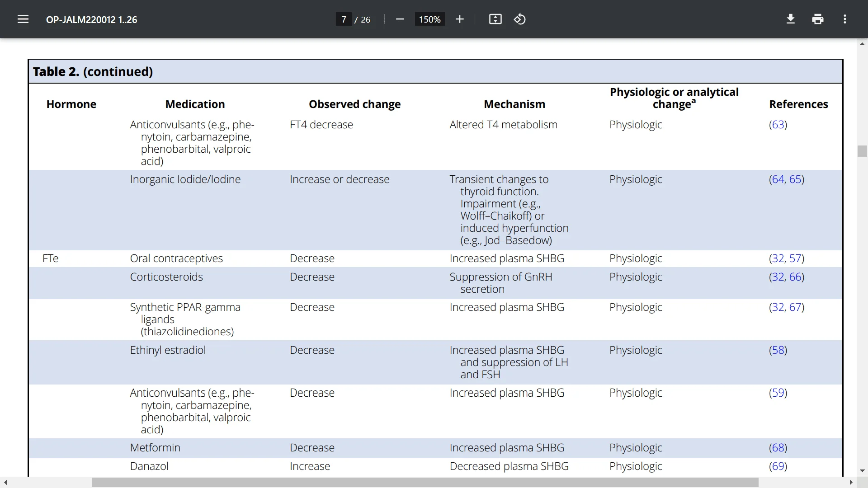Open reference 69 in Danazol row
The height and width of the screenshot is (488, 868).
pyautogui.click(x=778, y=466)
